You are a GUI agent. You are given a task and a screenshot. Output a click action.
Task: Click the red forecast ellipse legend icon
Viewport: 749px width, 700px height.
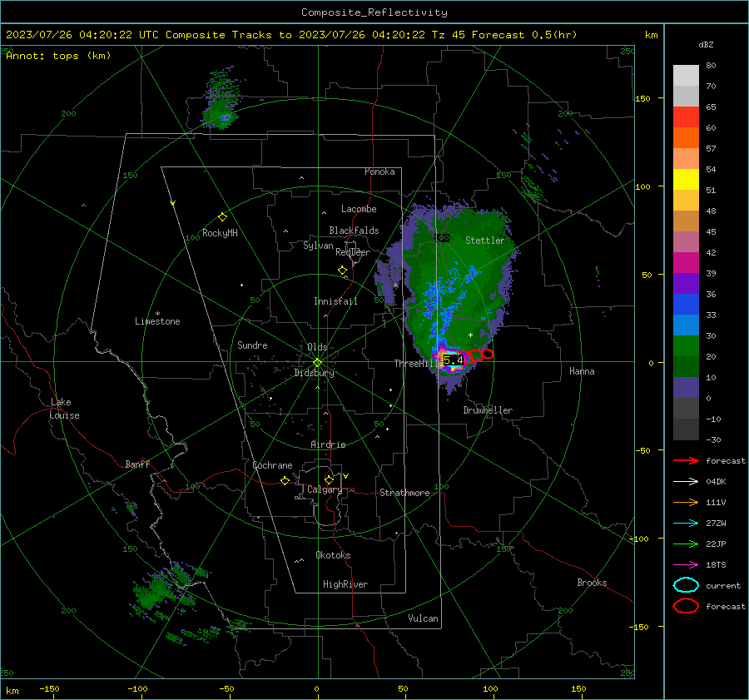pos(686,606)
